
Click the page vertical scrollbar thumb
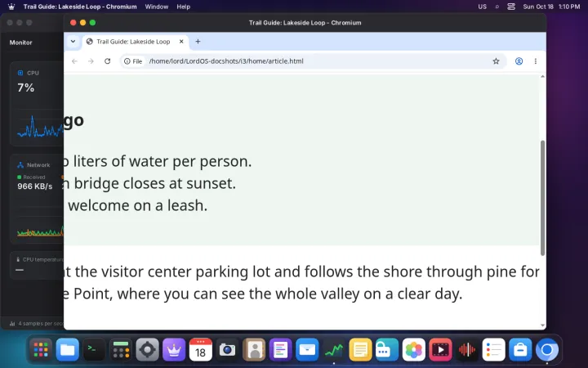[x=542, y=198]
